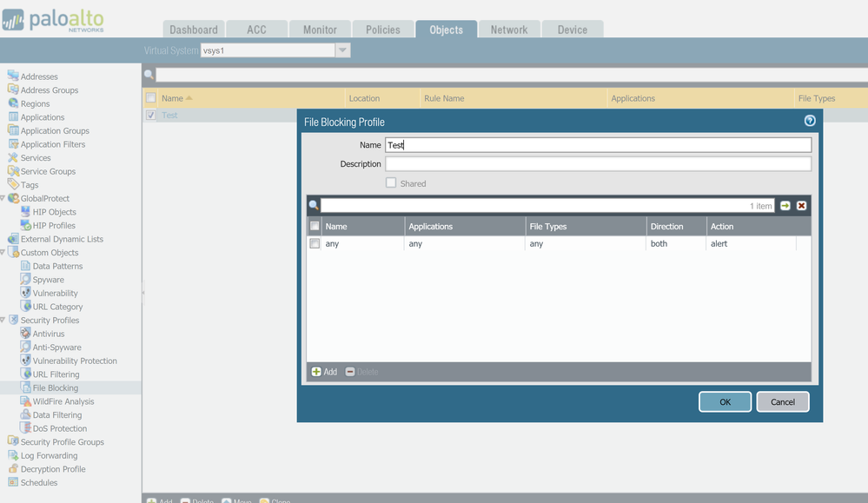The image size is (868, 503).
Task: Click the help icon in dialog header
Action: click(810, 122)
